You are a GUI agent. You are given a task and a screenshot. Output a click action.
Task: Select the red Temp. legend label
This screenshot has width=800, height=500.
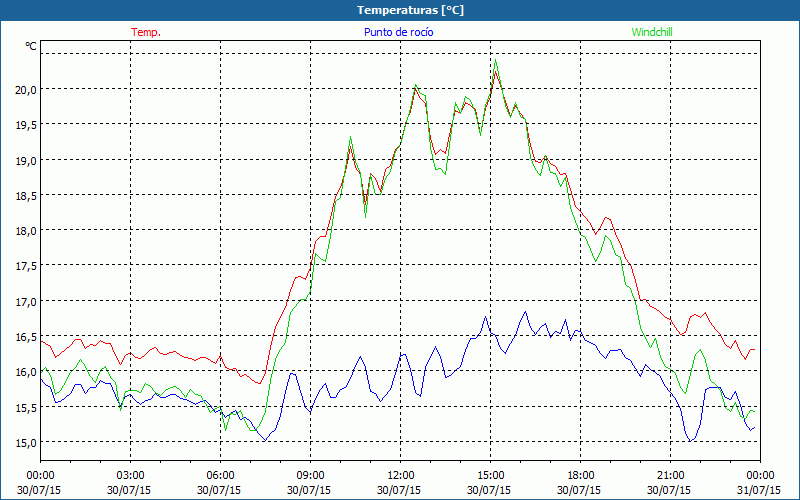click(x=146, y=32)
